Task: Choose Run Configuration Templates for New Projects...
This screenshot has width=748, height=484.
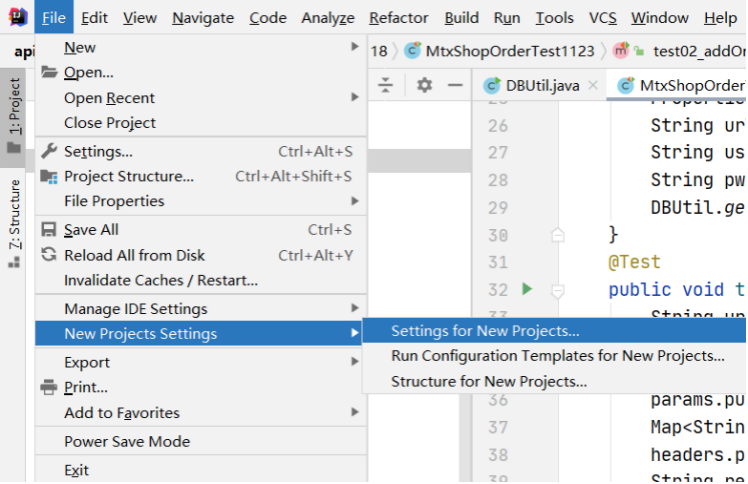Action: pyautogui.click(x=554, y=356)
